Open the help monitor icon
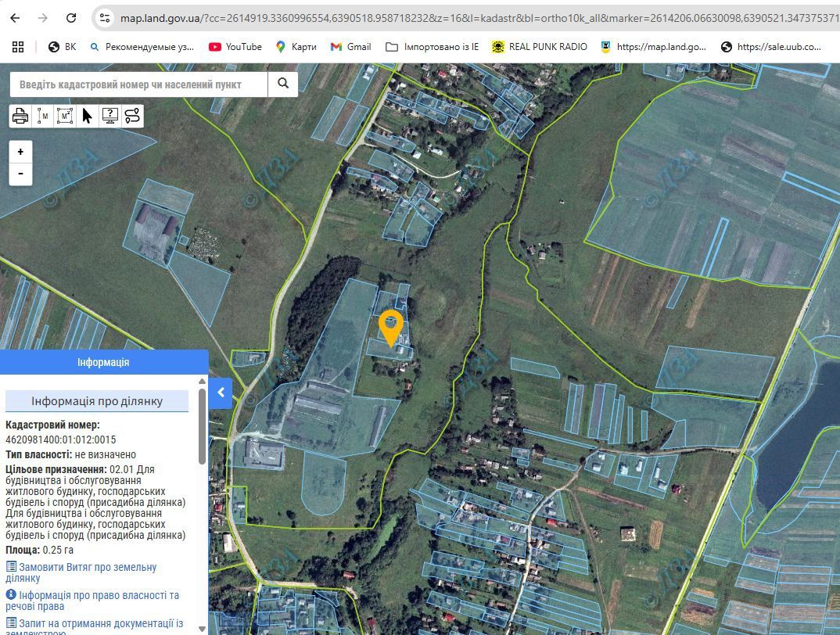This screenshot has width=840, height=635. (x=109, y=116)
